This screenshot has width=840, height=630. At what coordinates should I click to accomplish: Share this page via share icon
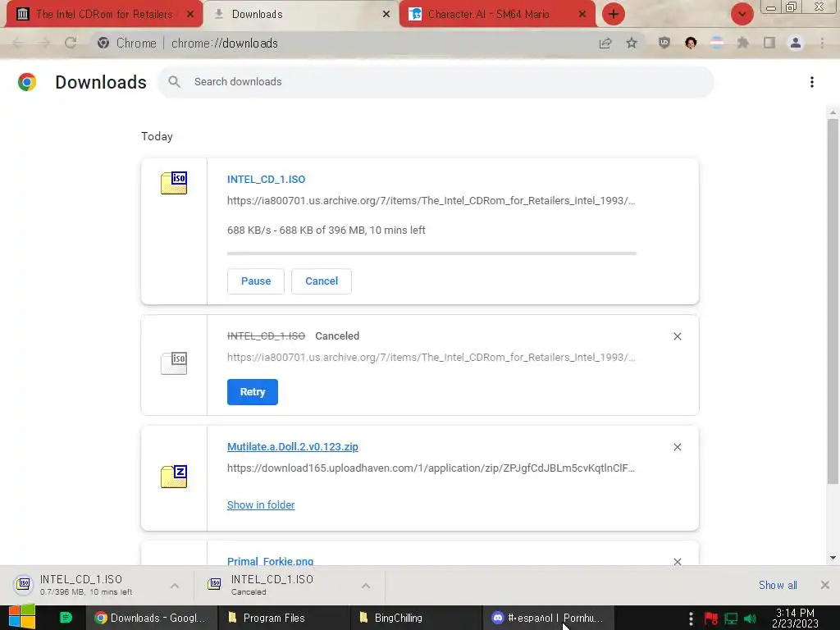click(605, 43)
